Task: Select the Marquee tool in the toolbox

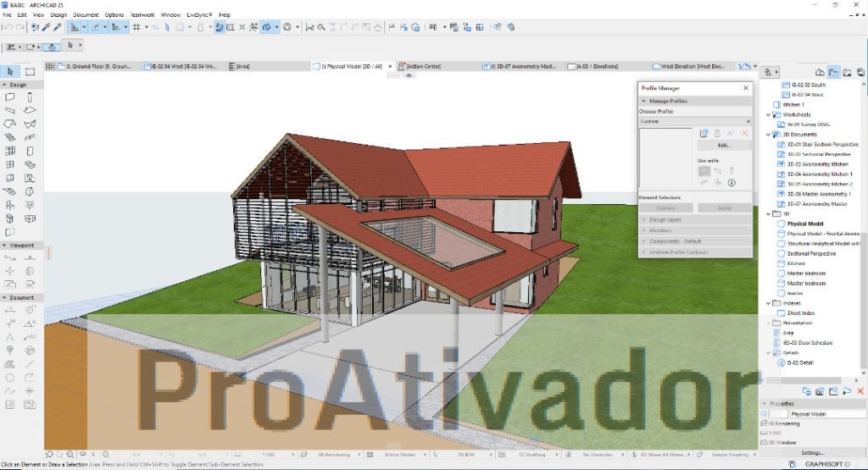Action: pos(30,72)
